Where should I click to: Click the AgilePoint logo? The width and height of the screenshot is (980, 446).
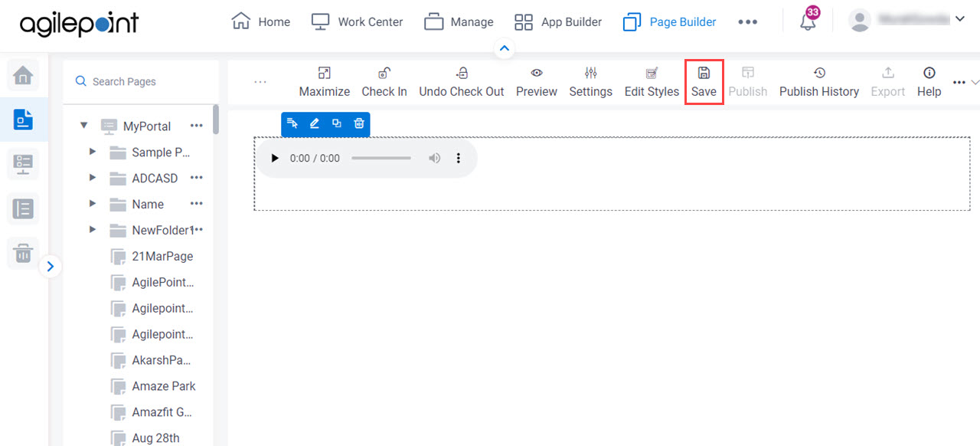pyautogui.click(x=79, y=23)
